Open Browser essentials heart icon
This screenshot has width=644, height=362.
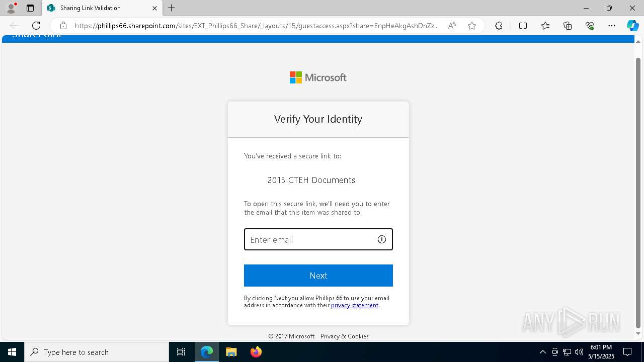[x=590, y=26]
